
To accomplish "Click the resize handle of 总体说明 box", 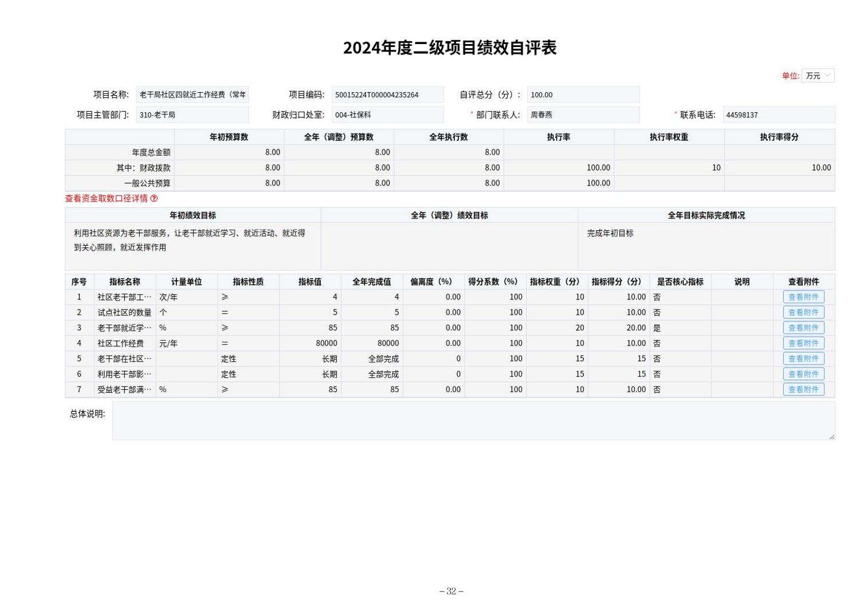I will point(831,437).
